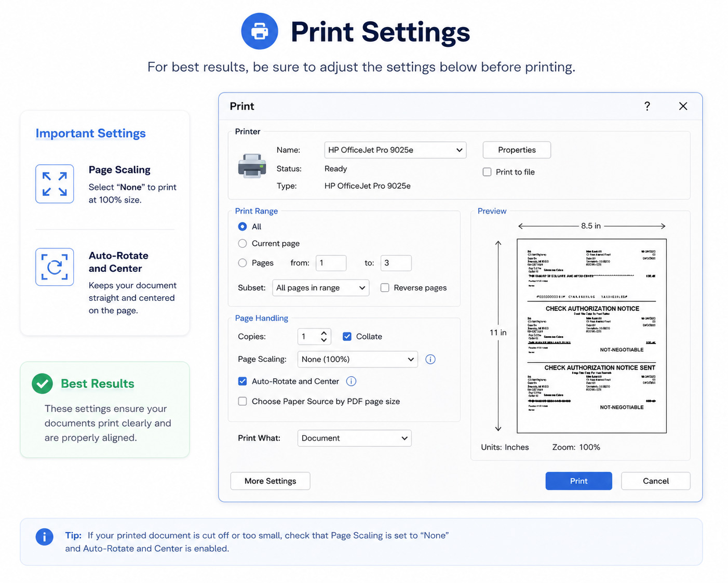Viewport: 728px width, 583px height.
Task: Enable the Print to file checkbox
Action: point(487,172)
